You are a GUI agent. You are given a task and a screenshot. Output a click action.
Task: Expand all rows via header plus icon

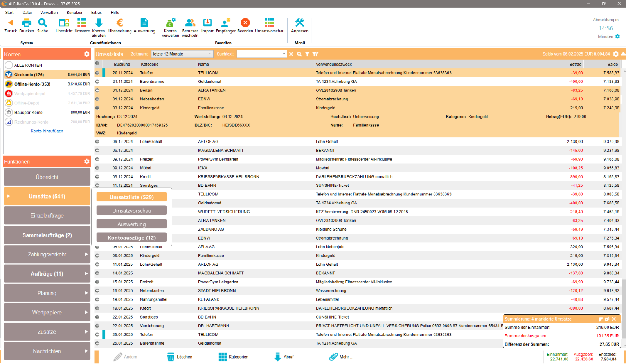coord(97,63)
